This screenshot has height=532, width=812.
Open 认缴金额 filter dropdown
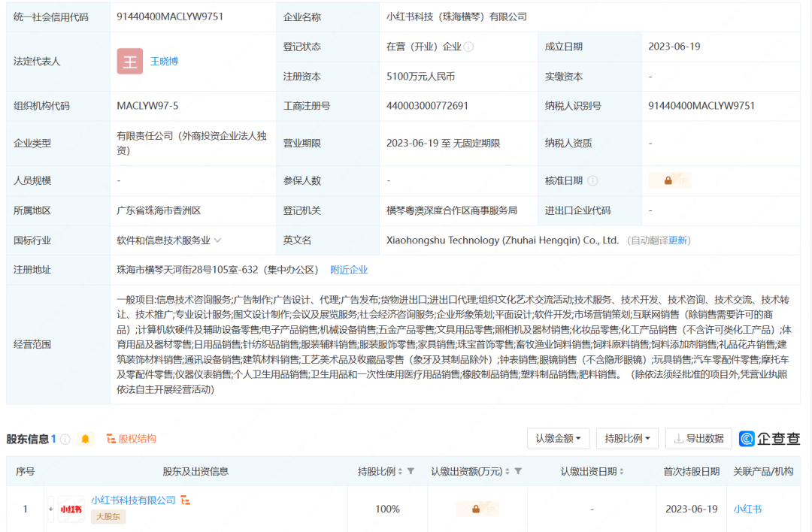coord(558,439)
